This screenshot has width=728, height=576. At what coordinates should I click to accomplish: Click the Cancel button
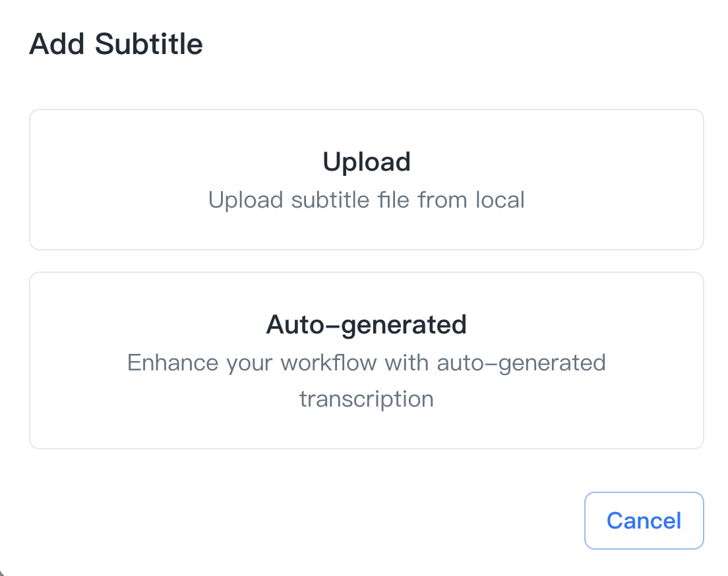(x=644, y=521)
